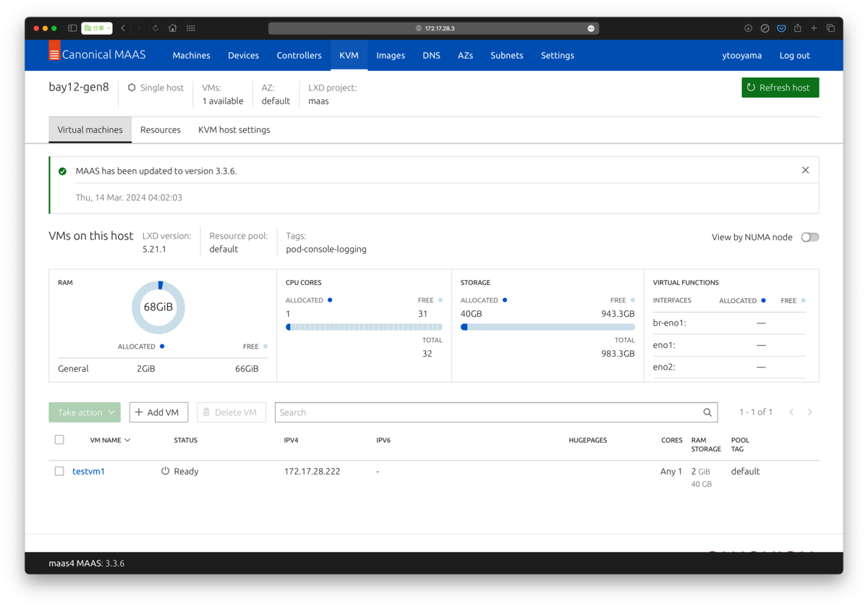This screenshot has width=868, height=607.
Task: Open the Machines menu
Action: pyautogui.click(x=191, y=55)
